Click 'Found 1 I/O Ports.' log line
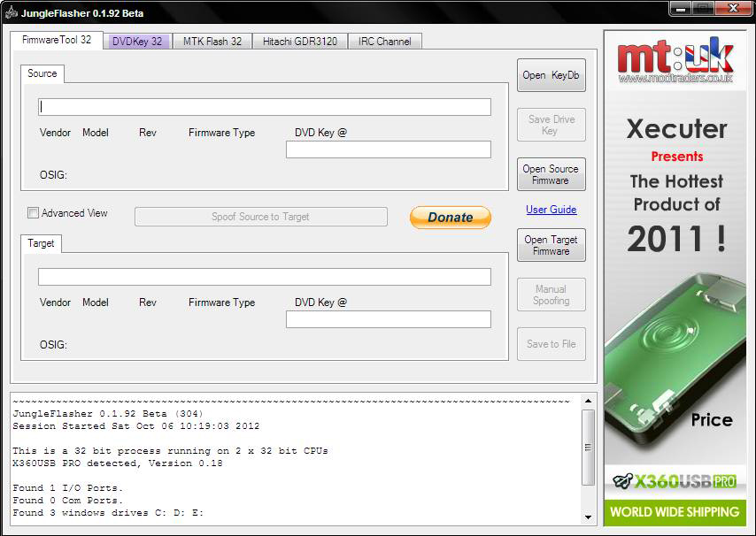 [x=68, y=488]
